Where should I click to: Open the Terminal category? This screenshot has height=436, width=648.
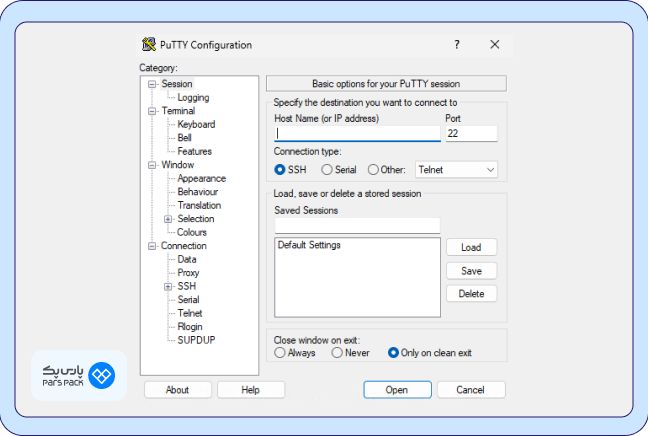(178, 111)
